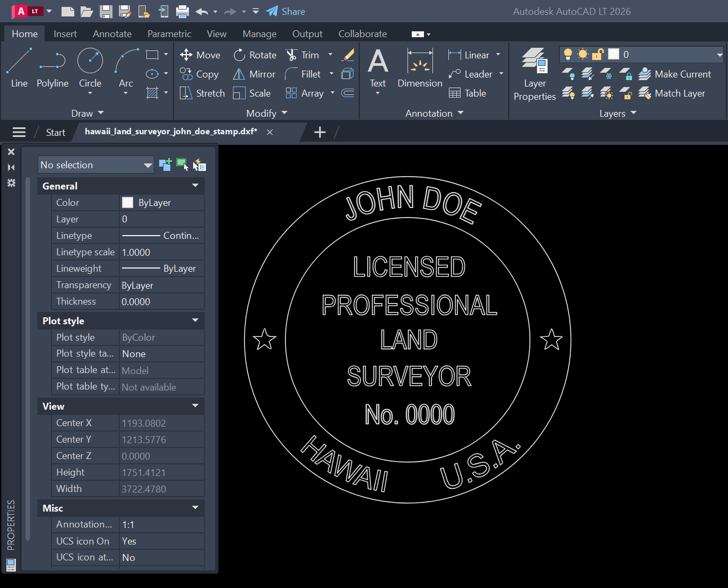Switch to the Manage tab
728x588 pixels.
pyautogui.click(x=259, y=33)
